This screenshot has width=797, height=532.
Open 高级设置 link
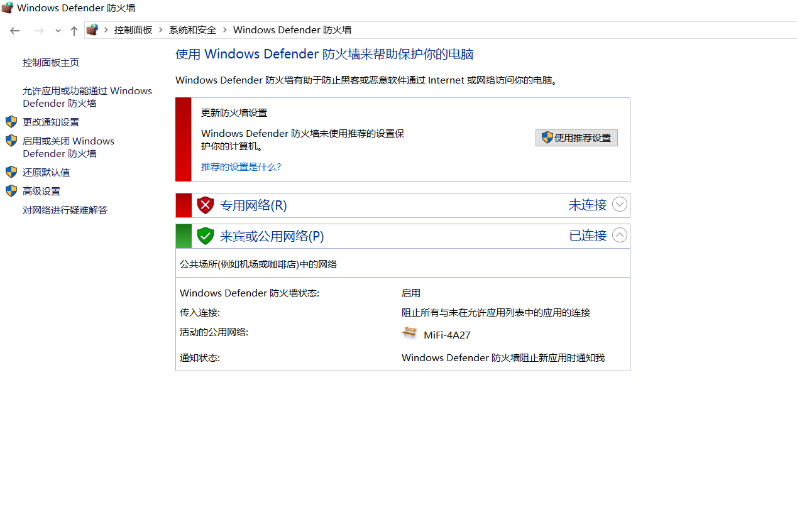pyautogui.click(x=41, y=192)
